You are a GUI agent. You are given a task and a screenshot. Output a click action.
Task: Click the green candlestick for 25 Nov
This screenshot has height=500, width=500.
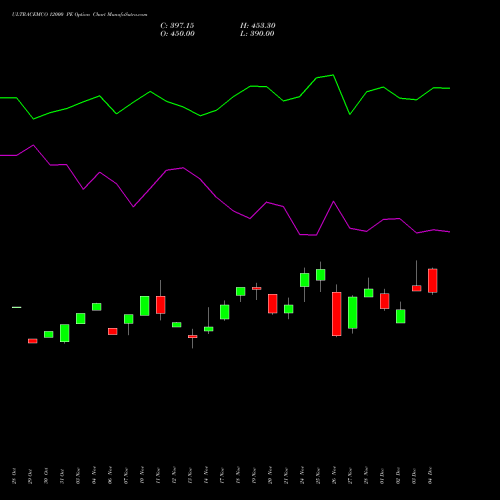click(321, 275)
